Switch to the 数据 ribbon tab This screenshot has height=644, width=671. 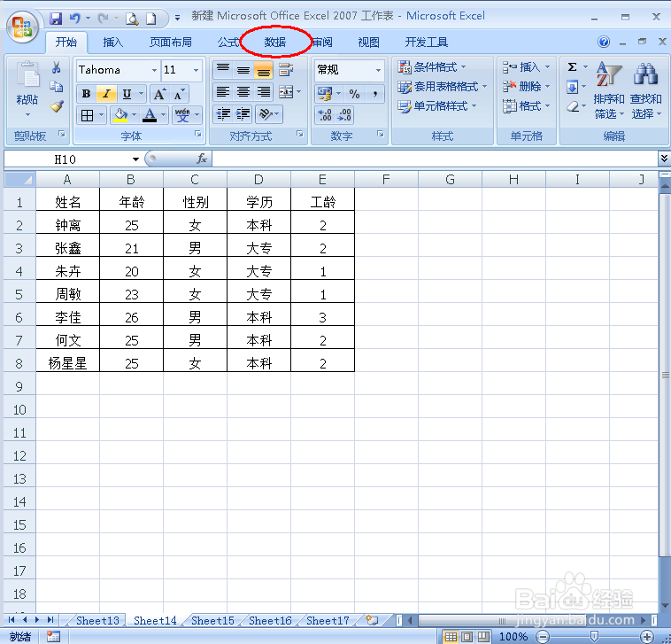275,42
